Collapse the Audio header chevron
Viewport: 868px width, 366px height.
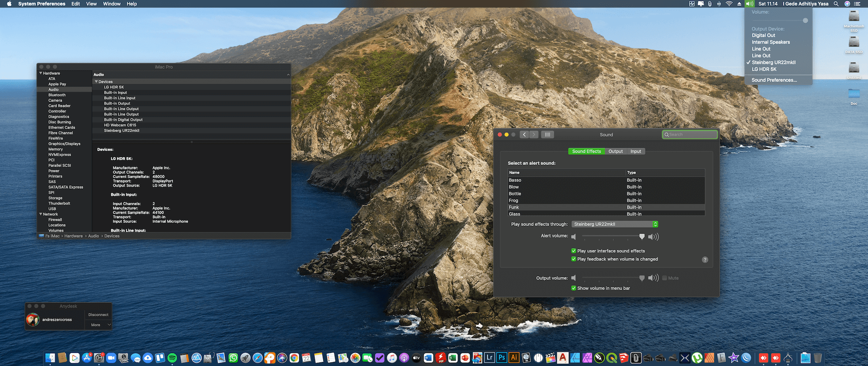pos(288,75)
